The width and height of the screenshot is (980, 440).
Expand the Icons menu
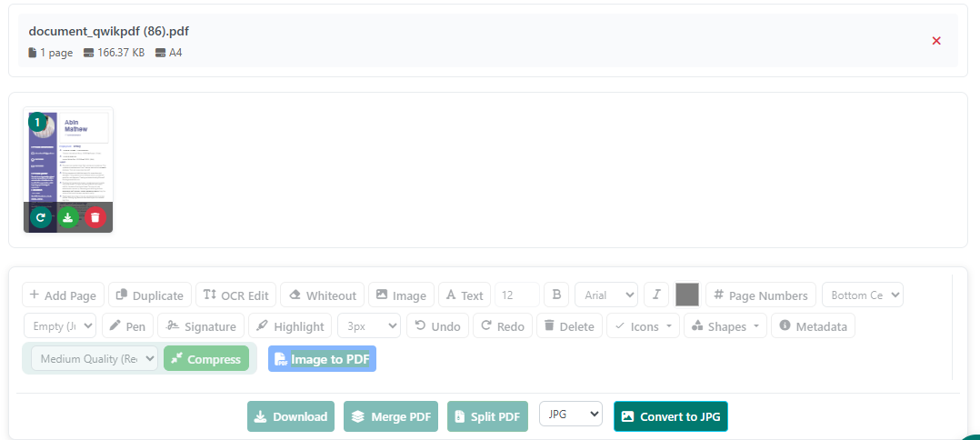(x=643, y=326)
